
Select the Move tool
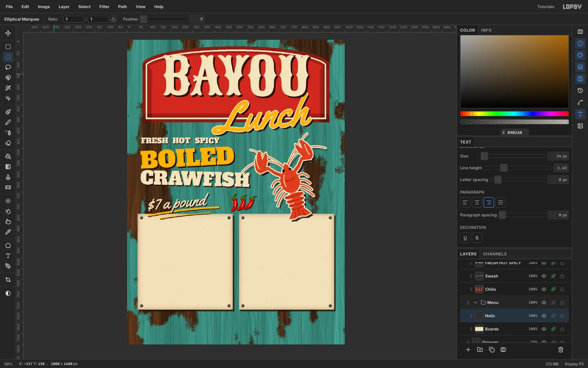(8, 33)
